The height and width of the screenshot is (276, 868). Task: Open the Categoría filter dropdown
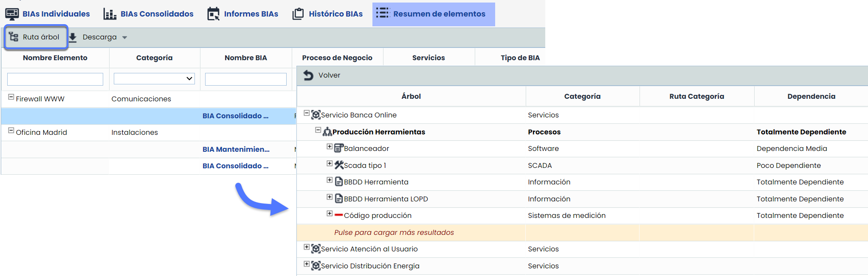pyautogui.click(x=154, y=79)
